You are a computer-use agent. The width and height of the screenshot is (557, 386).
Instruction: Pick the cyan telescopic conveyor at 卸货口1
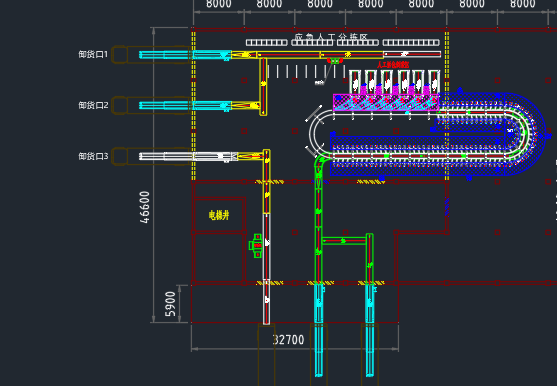pos(185,55)
